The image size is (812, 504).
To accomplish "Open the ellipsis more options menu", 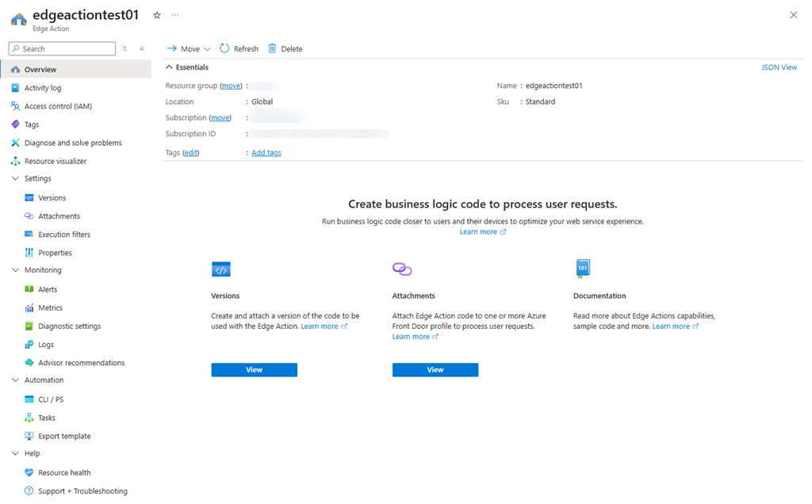I will pyautogui.click(x=175, y=15).
